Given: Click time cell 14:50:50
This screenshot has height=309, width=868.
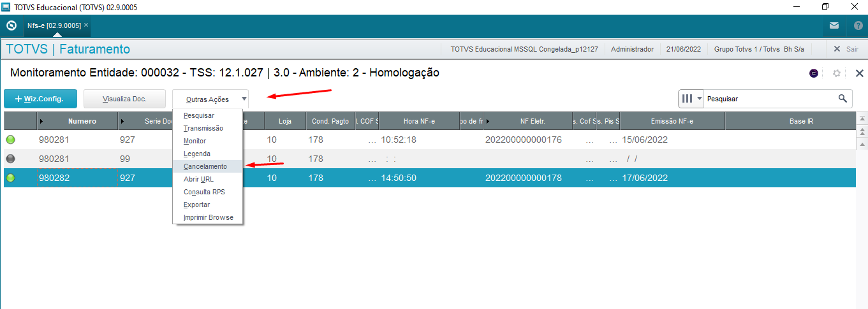Looking at the screenshot, I should [399, 178].
